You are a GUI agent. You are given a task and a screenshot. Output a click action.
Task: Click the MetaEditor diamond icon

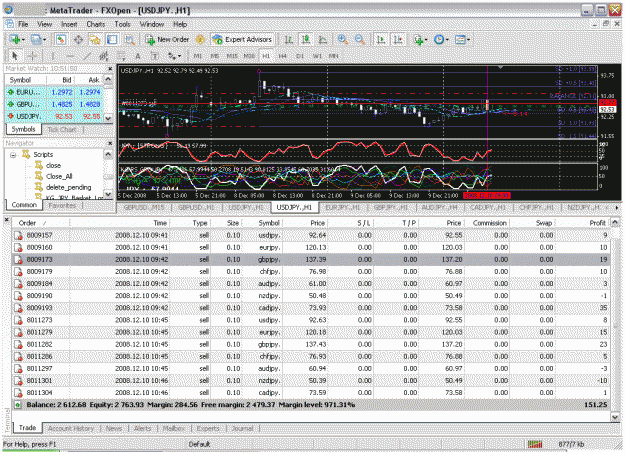(200, 39)
